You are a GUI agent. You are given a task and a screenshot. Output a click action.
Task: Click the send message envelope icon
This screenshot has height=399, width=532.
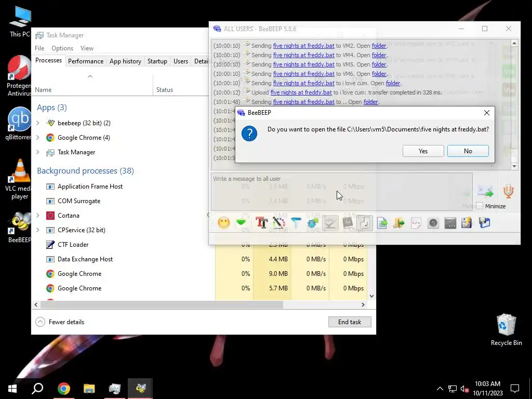point(486,191)
